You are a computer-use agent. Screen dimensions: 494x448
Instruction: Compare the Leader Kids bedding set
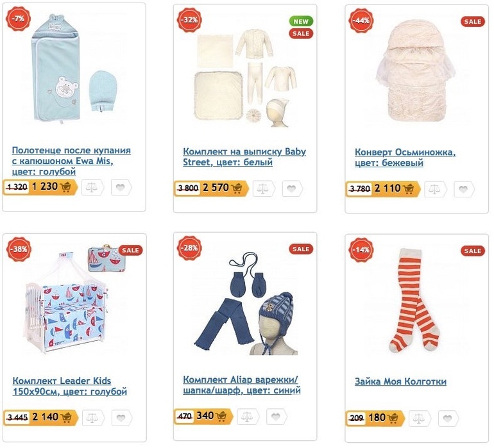[x=92, y=417]
